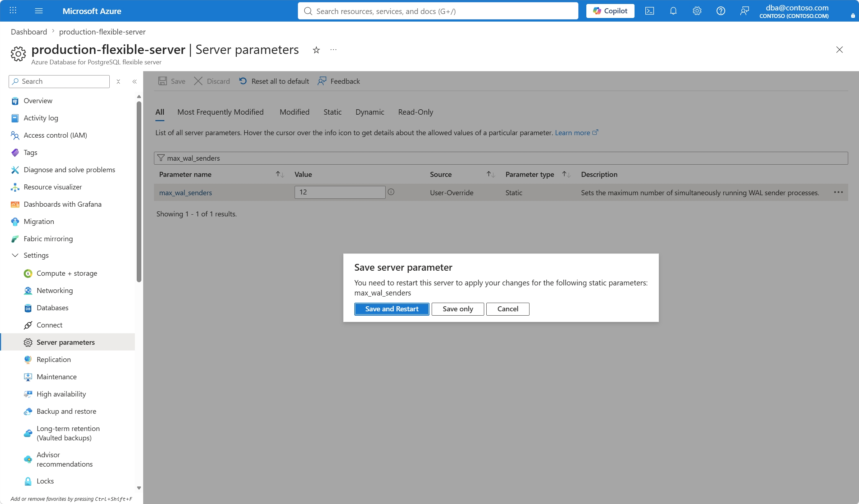Switch to Most Frequently Modified tab
The height and width of the screenshot is (504, 859).
221,112
